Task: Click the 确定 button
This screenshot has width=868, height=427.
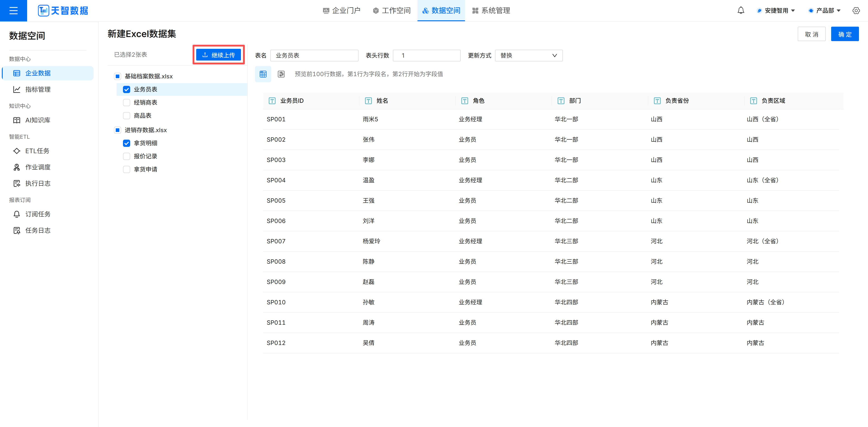Action: point(845,34)
